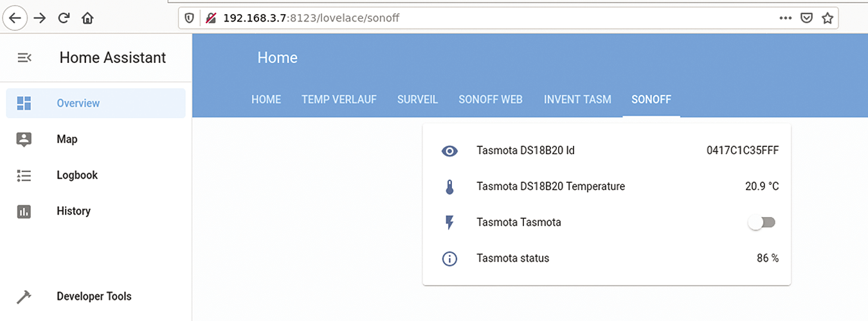Open Overview in the sidebar

coord(96,103)
